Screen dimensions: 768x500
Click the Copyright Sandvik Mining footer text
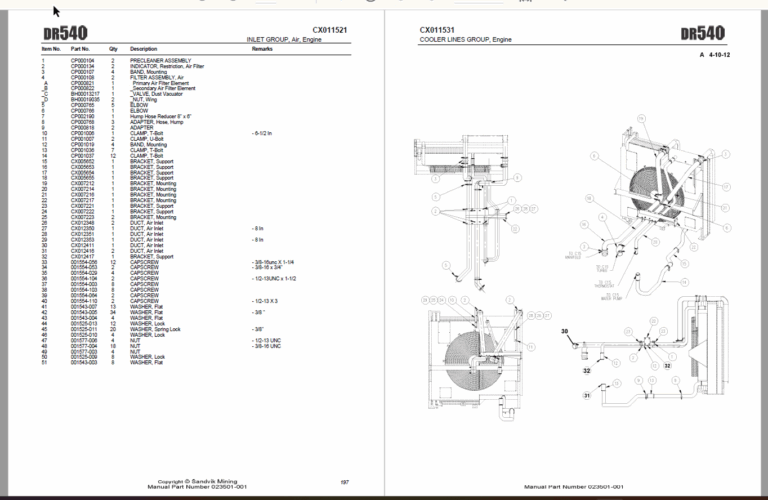[197, 481]
